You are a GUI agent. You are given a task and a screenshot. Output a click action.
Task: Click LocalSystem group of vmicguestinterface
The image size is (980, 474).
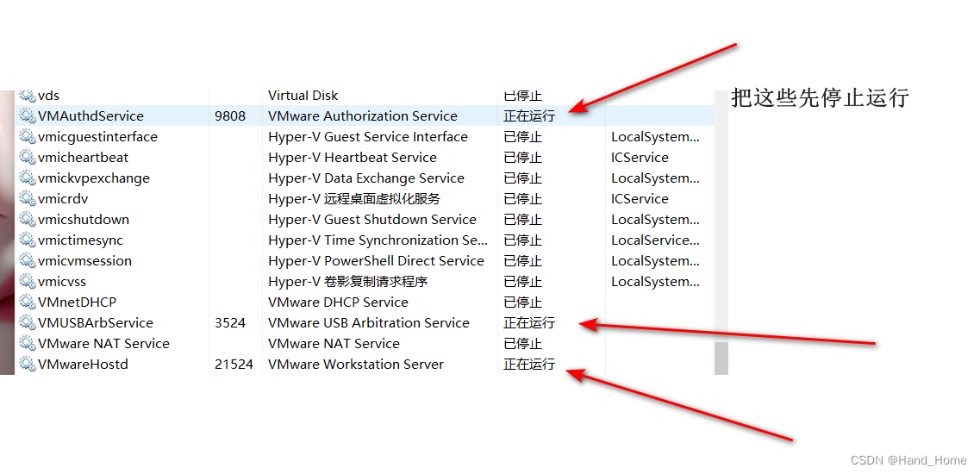pyautogui.click(x=655, y=136)
